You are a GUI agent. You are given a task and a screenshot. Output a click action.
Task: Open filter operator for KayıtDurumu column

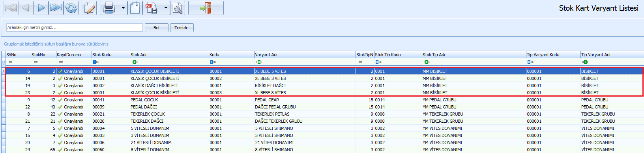click(x=61, y=62)
